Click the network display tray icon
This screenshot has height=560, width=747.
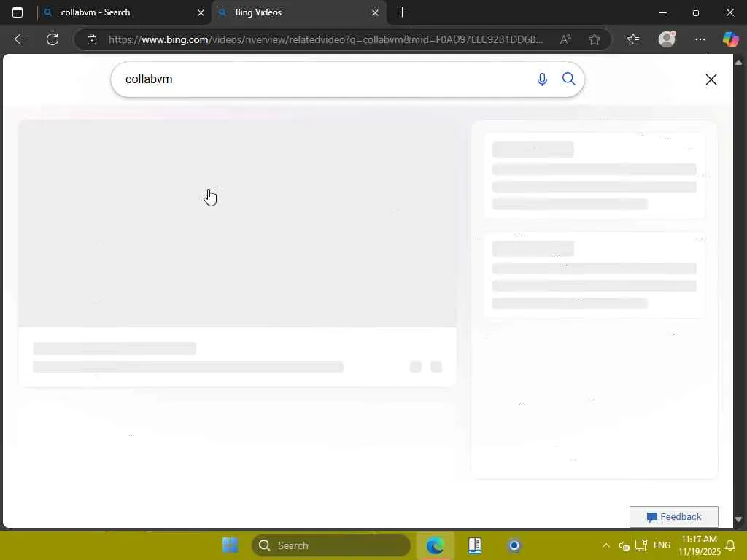(x=641, y=545)
